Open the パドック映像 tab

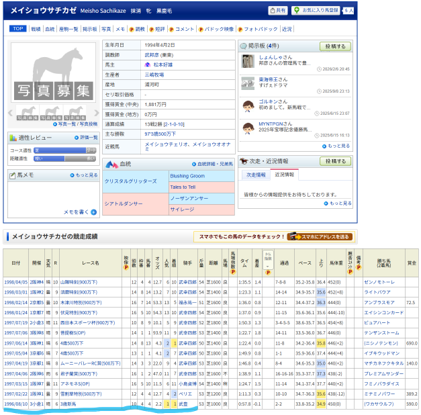216,29
